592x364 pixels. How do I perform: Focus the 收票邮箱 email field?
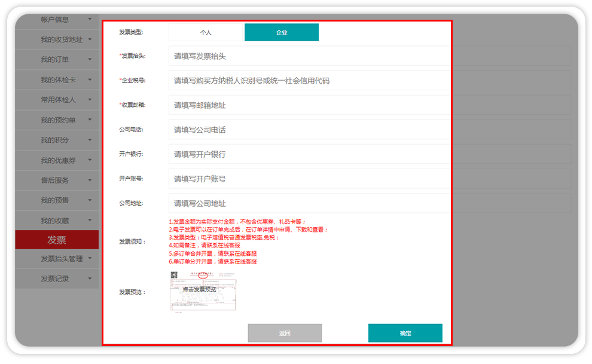pyautogui.click(x=309, y=105)
